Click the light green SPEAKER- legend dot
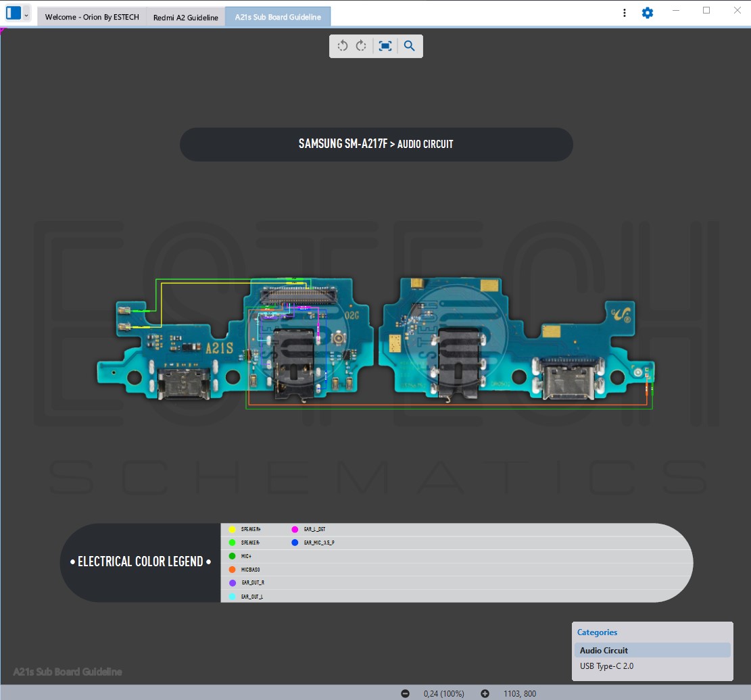This screenshot has height=700, width=751. pos(233,543)
